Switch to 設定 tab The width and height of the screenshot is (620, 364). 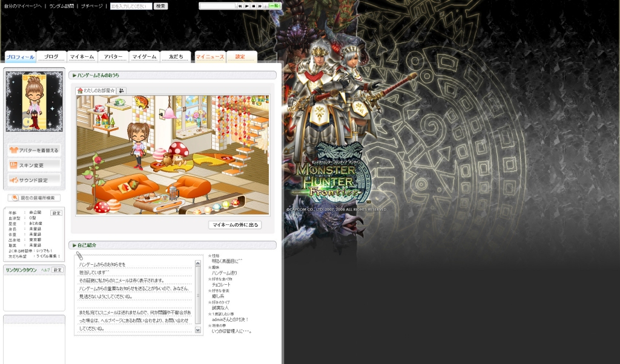pyautogui.click(x=241, y=57)
